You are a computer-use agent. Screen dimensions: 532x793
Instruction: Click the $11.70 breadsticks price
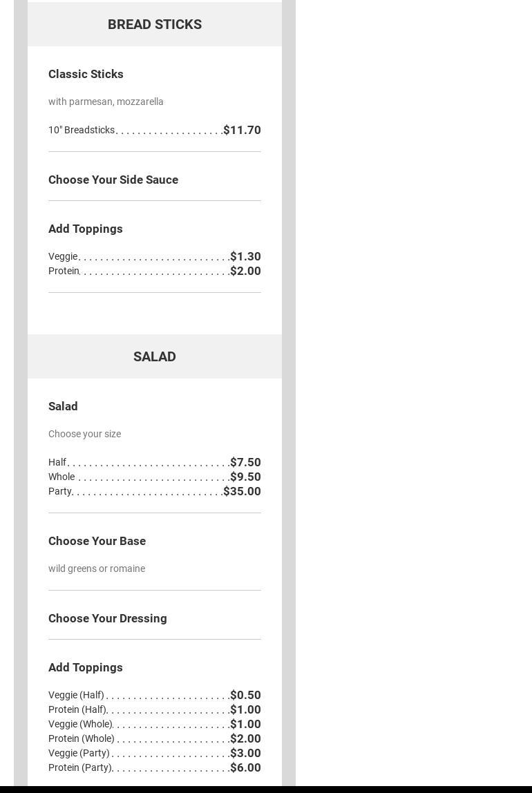coord(242,130)
